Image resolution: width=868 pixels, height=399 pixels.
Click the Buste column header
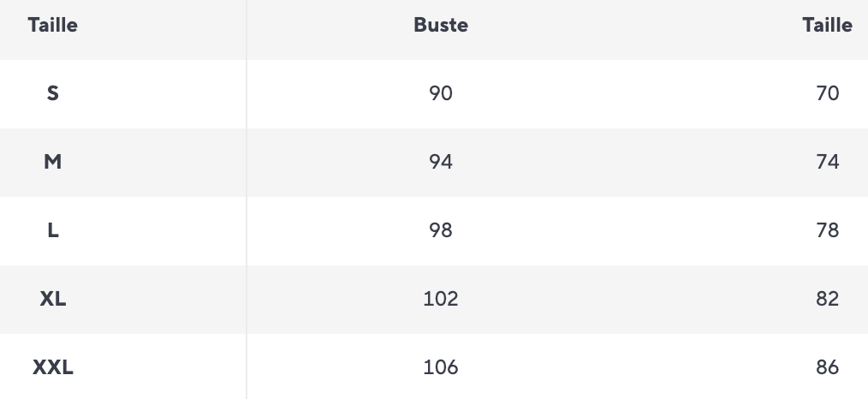pyautogui.click(x=441, y=26)
